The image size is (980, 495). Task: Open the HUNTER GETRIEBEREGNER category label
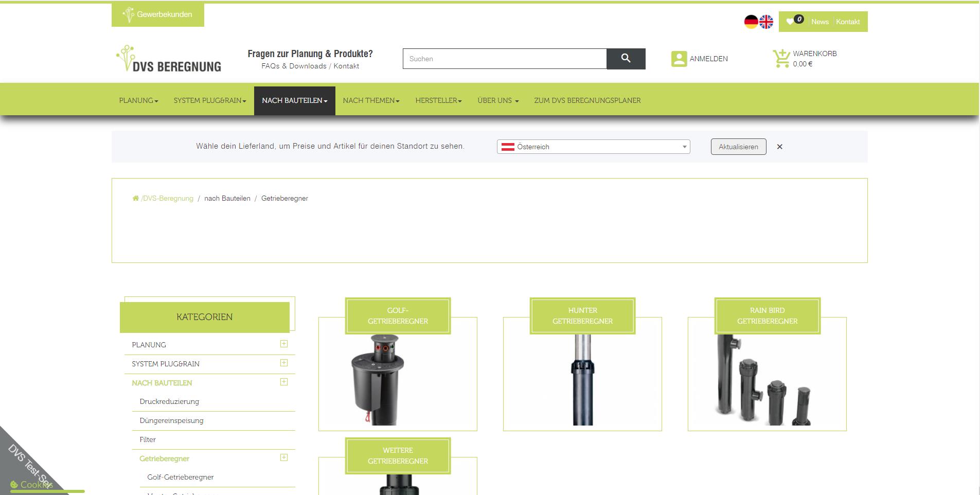[582, 315]
